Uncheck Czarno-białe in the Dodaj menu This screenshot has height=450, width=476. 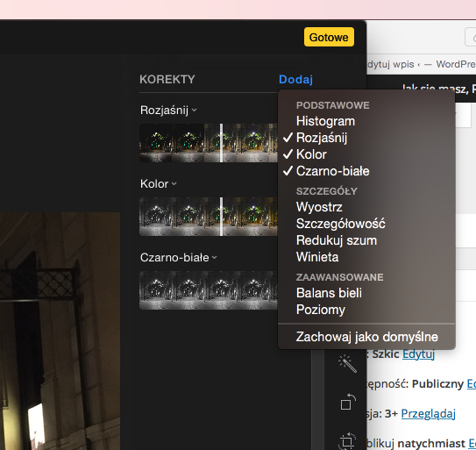click(x=366, y=171)
